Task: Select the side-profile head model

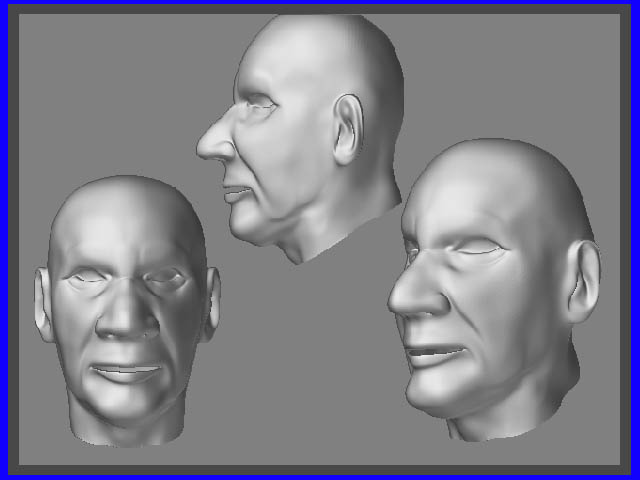Action: (x=300, y=139)
